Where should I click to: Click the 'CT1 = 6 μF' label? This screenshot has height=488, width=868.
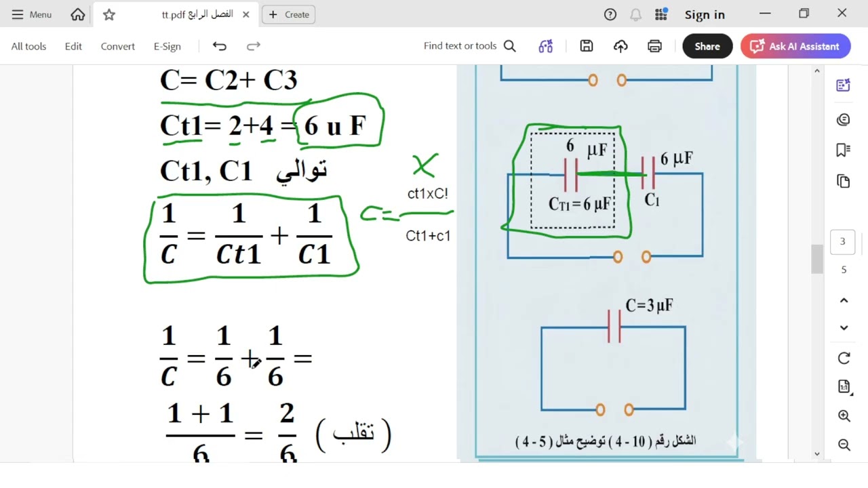(x=580, y=204)
